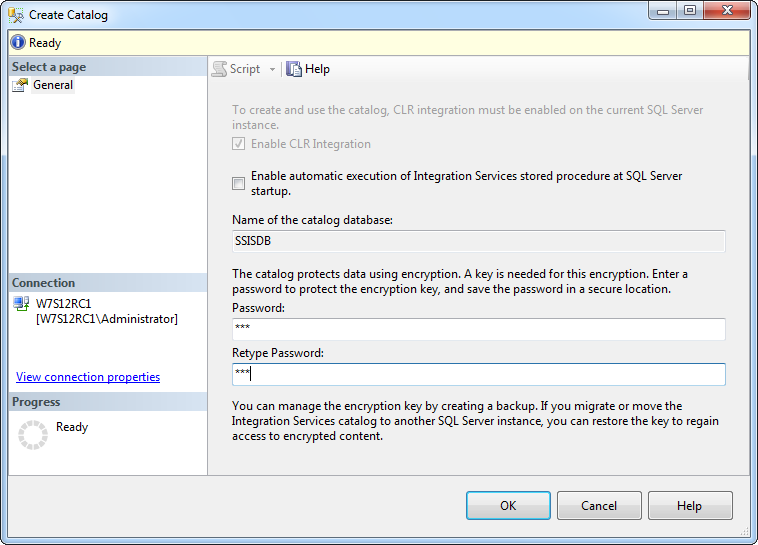Click the Ready info icon

[x=18, y=43]
